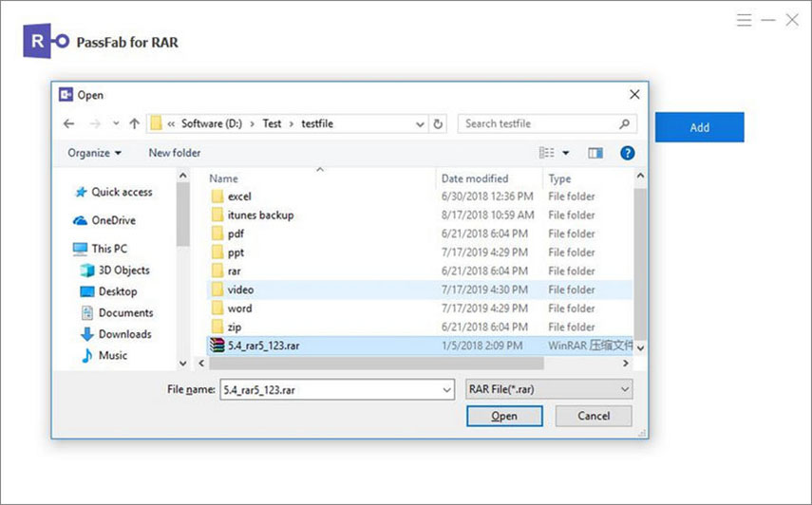Click the Open button
The height and width of the screenshot is (505, 812).
coord(504,416)
